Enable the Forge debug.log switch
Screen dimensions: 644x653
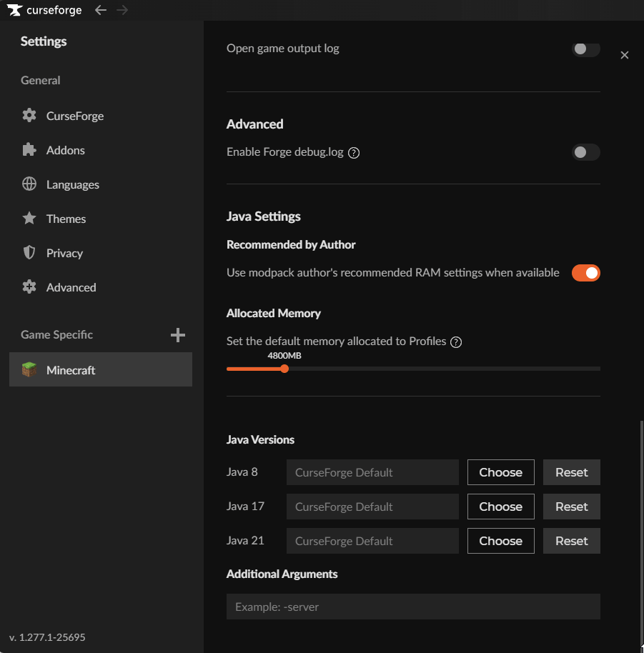click(x=585, y=152)
